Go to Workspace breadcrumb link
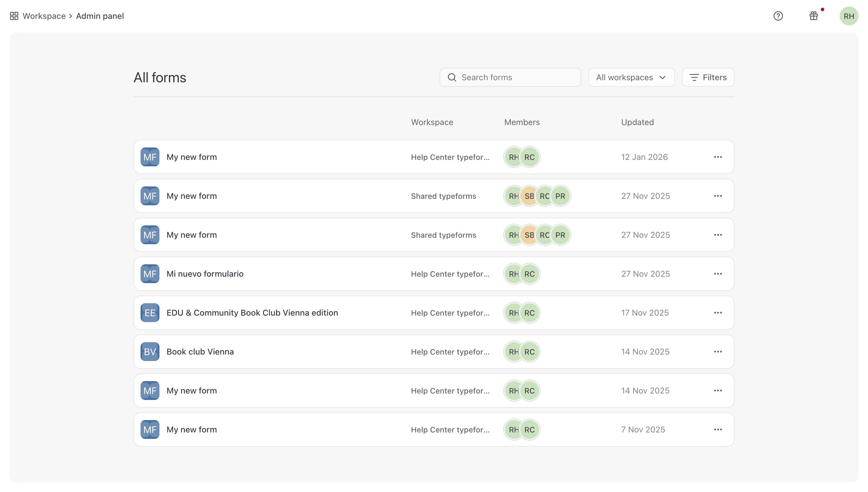Screen dimensions: 868x492 pyautogui.click(x=44, y=16)
